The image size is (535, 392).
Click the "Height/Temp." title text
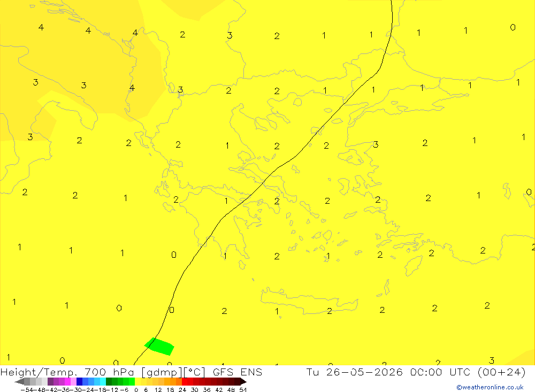(39, 372)
